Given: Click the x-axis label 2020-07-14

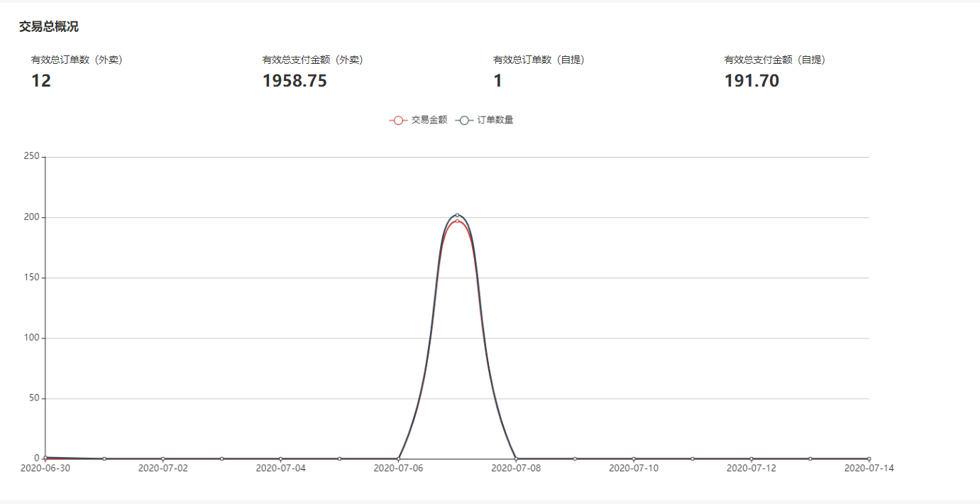Looking at the screenshot, I should [869, 469].
